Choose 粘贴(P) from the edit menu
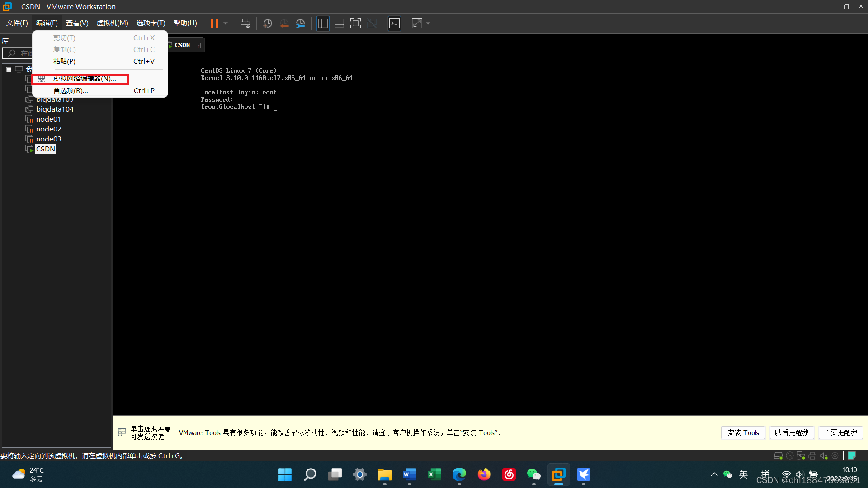The height and width of the screenshot is (488, 868). click(100, 61)
